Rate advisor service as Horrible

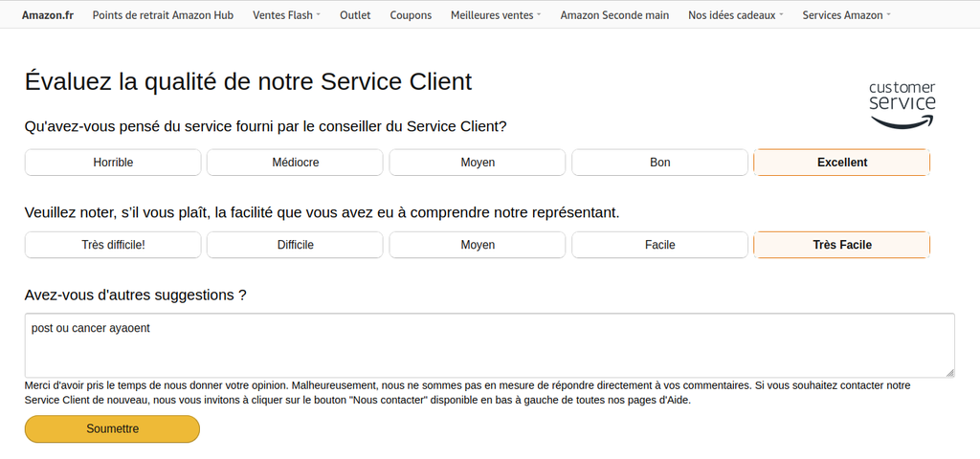[113, 163]
